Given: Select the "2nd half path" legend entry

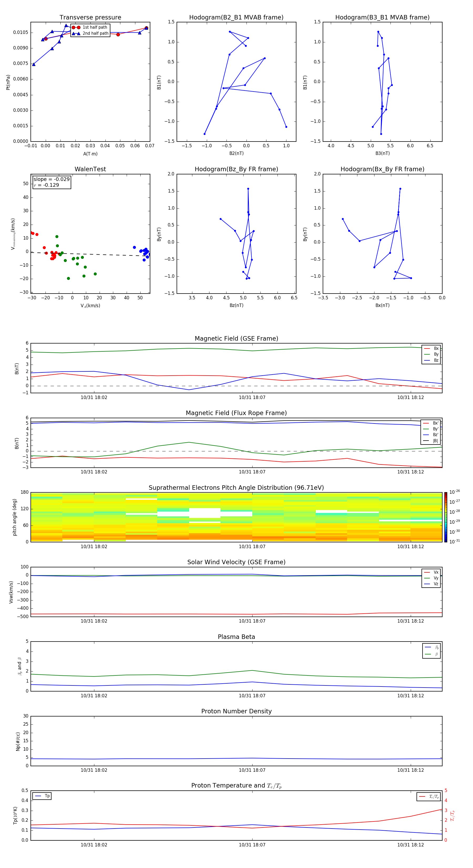Looking at the screenshot, I should click(x=90, y=33).
